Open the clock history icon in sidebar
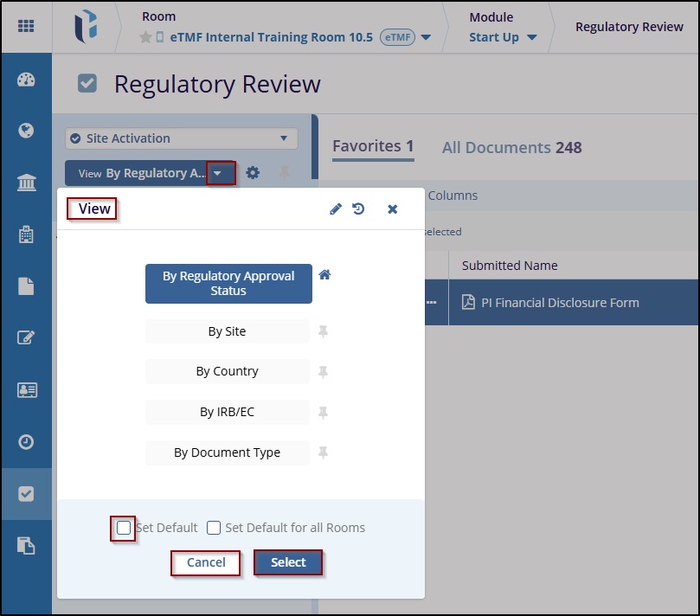Screen dimensions: 700x616 click(26, 441)
